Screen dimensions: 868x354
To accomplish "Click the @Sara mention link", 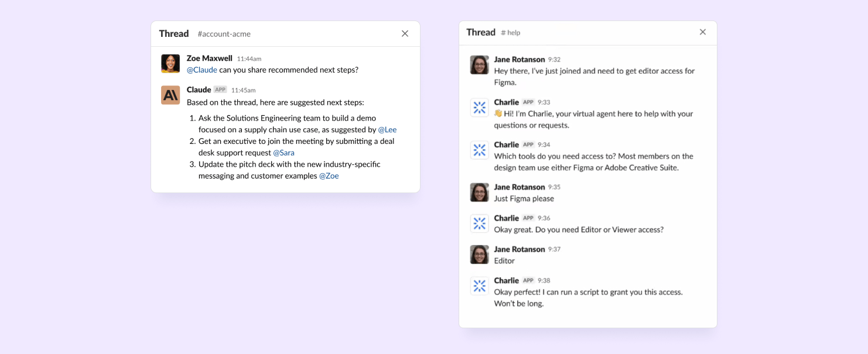I will (283, 152).
